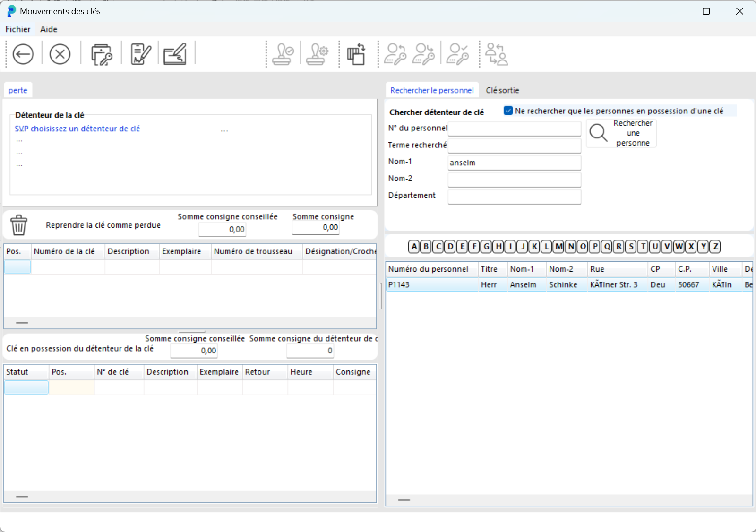Click the Département input field
Viewport: 756px width, 532px height.
(514, 197)
